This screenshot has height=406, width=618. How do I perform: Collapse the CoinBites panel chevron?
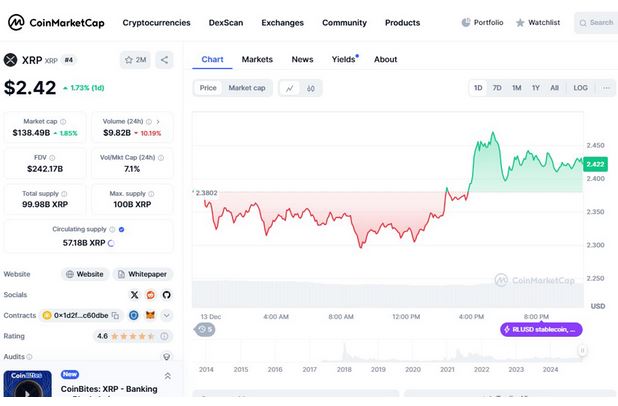pyautogui.click(x=167, y=376)
